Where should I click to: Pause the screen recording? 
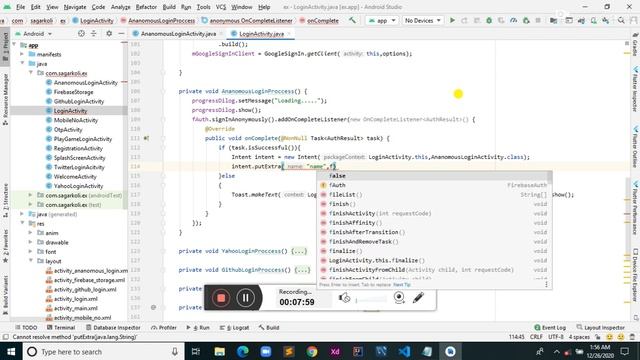[245, 298]
